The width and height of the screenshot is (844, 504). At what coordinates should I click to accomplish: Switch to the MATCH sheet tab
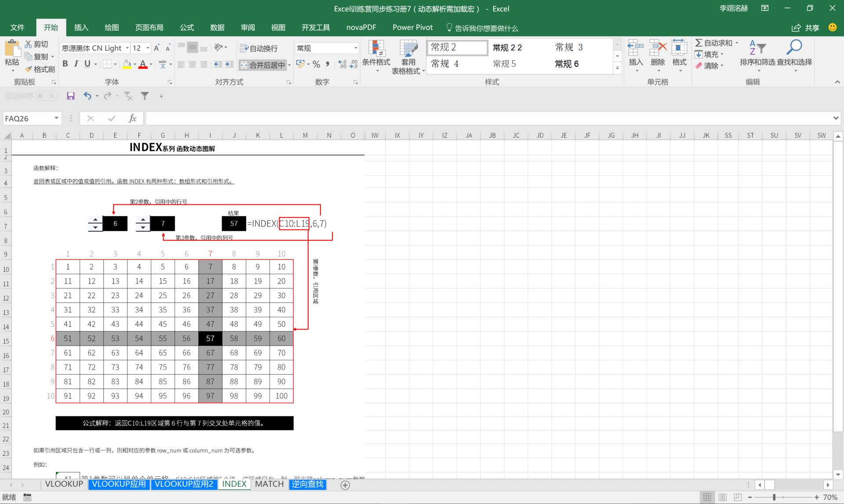click(269, 484)
